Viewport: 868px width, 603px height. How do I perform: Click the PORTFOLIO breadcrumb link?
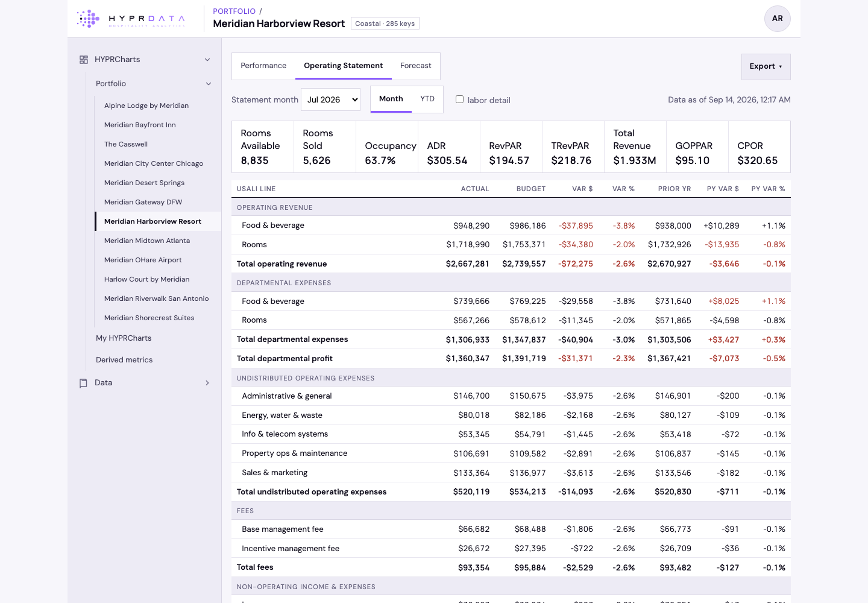pos(234,11)
